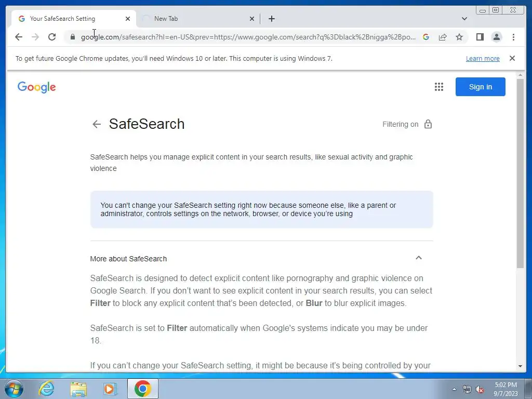Viewport: 532px width, 399px height.
Task: Switch to the Your SafeSearch Setting tab
Action: [x=74, y=19]
